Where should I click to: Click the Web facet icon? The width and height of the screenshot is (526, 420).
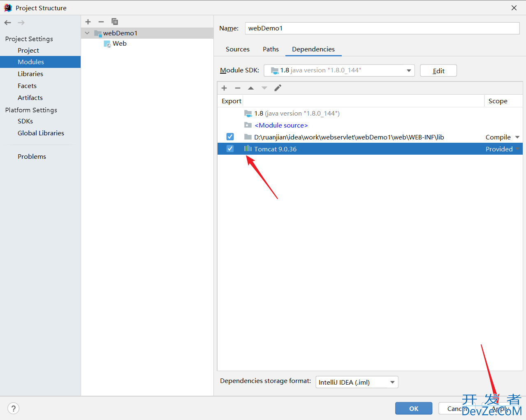(x=107, y=44)
